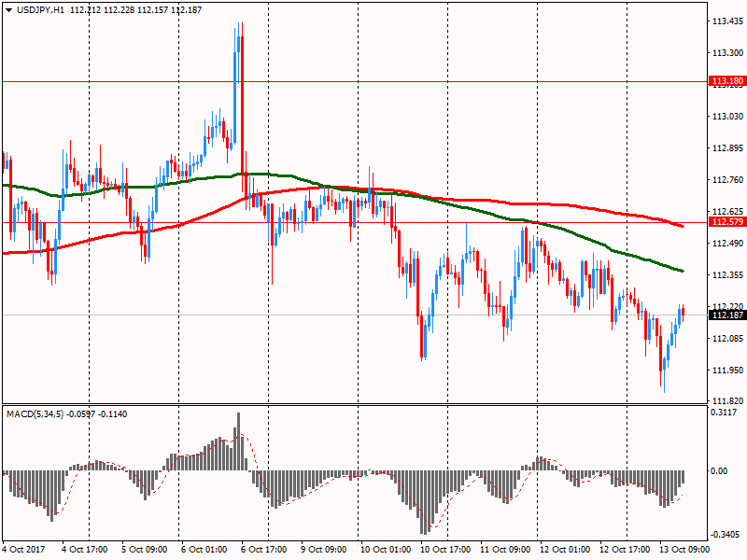This screenshot has width=747, height=560.
Task: Select the 113.180 red price level label
Action: click(x=727, y=81)
